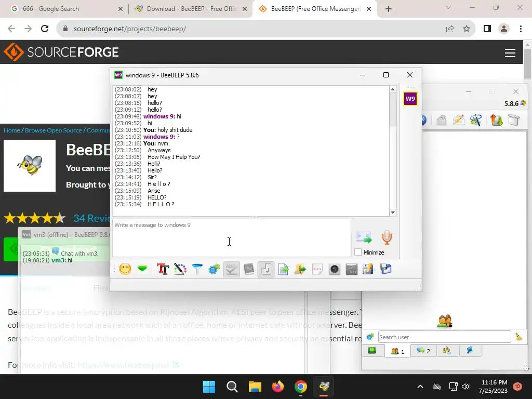Send message with envelope arrow button
Screen dimensions: 532x399
pos(364,237)
